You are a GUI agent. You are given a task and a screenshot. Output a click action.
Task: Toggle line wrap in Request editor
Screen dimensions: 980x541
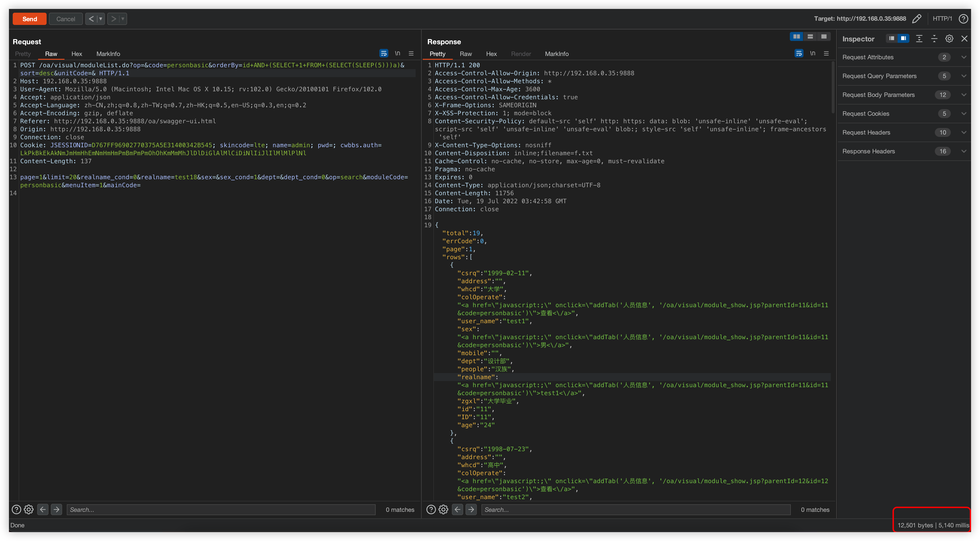click(x=383, y=54)
